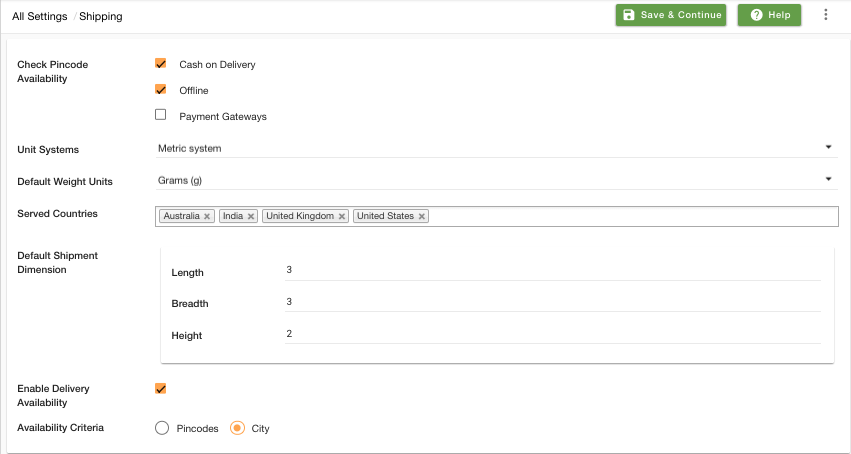Open the three-dot more options menu
851x454 pixels.
point(825,15)
